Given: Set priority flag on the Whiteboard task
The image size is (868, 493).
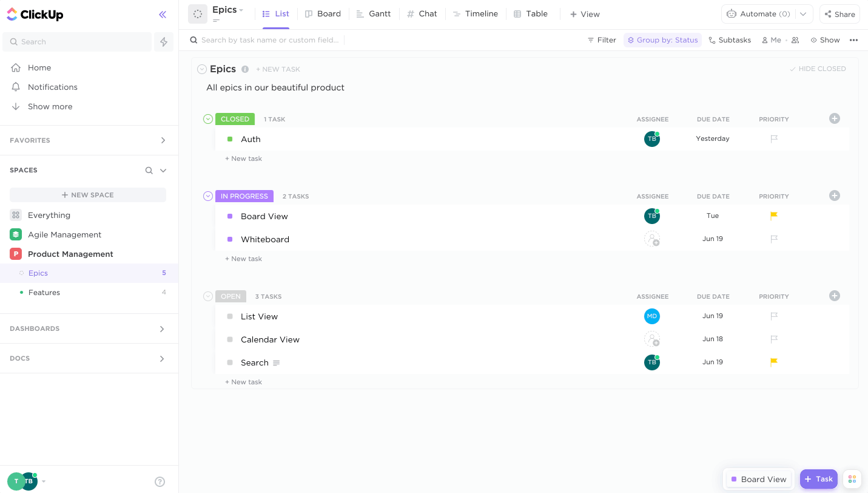Looking at the screenshot, I should pyautogui.click(x=773, y=239).
